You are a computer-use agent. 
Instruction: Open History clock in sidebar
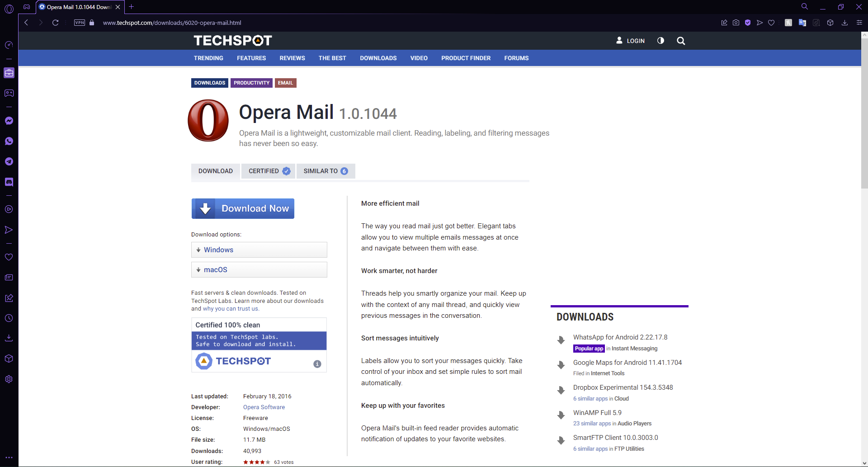pos(9,318)
